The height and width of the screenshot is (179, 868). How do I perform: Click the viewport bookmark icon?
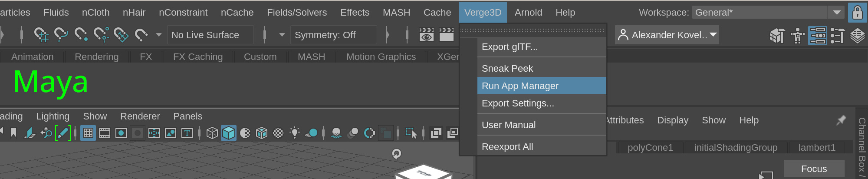(13, 133)
